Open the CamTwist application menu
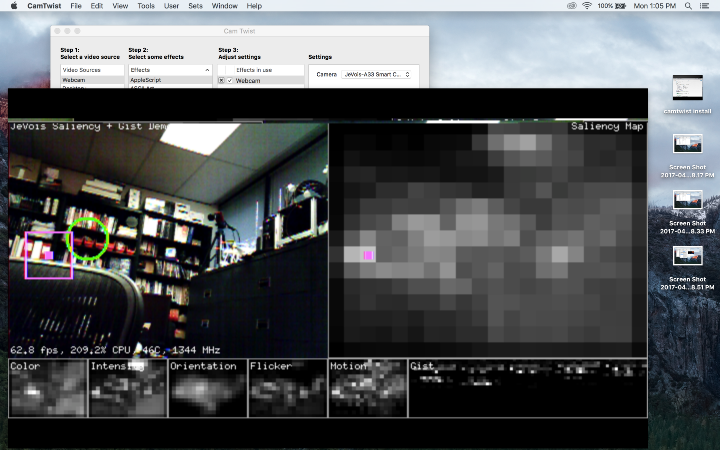This screenshot has height=450, width=720. click(x=44, y=6)
